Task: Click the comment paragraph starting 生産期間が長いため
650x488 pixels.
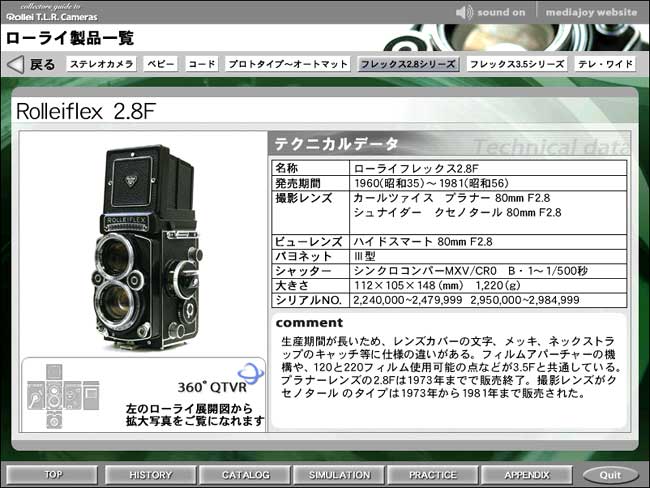Action: (x=451, y=367)
